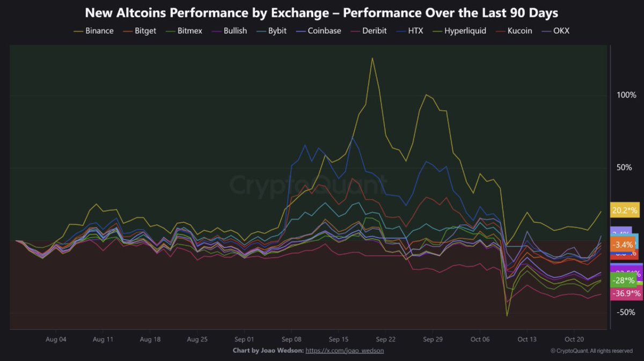
Task: Select OKX in the legend
Action: 560,31
